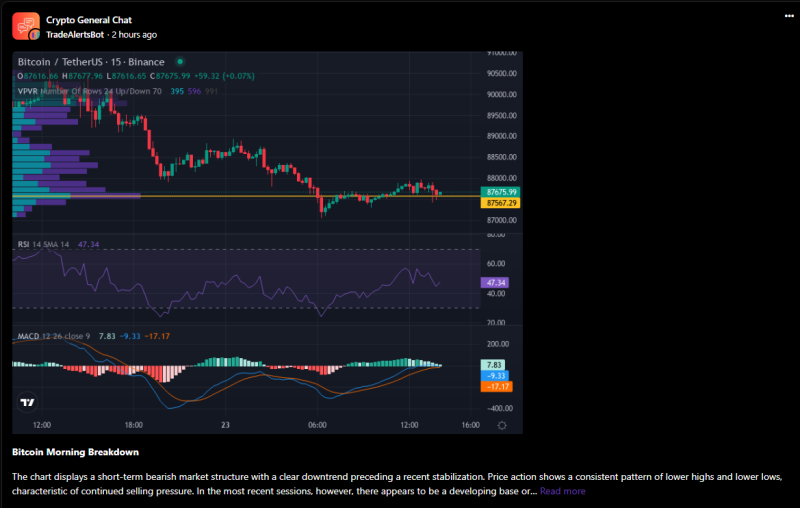Click the TradingView logo on the chart
Screen dimensions: 800x508
point(28,403)
